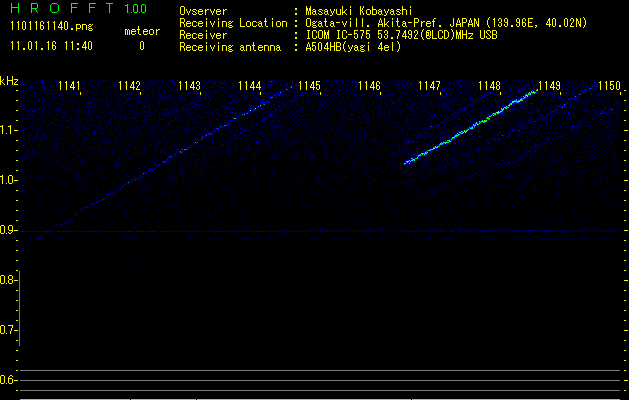
Task: Click the horizontal carrier line at 0.9 kHz
Action: (x=321, y=231)
